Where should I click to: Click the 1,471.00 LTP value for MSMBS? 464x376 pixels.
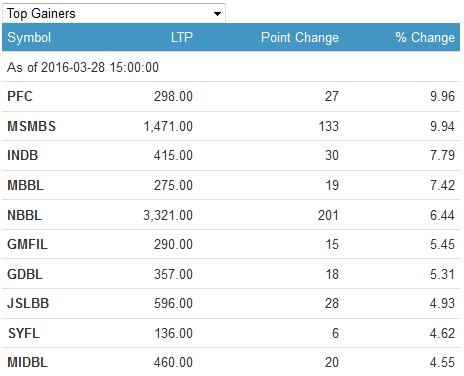(168, 127)
